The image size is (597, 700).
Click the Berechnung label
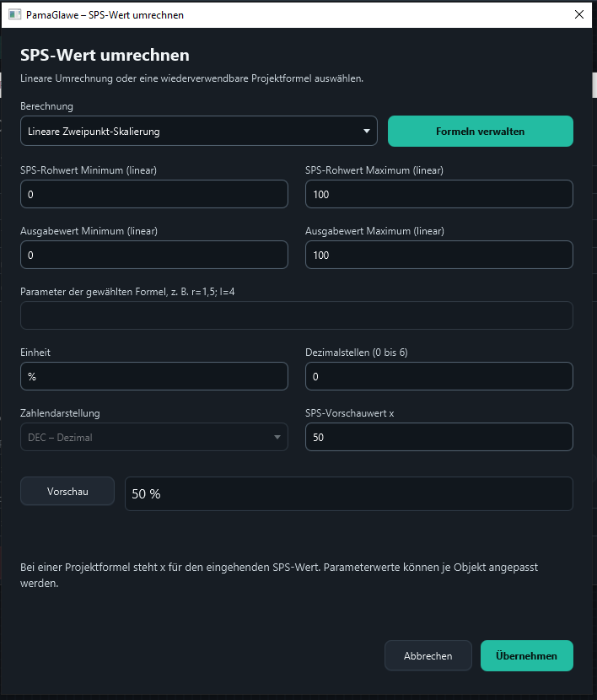click(47, 106)
